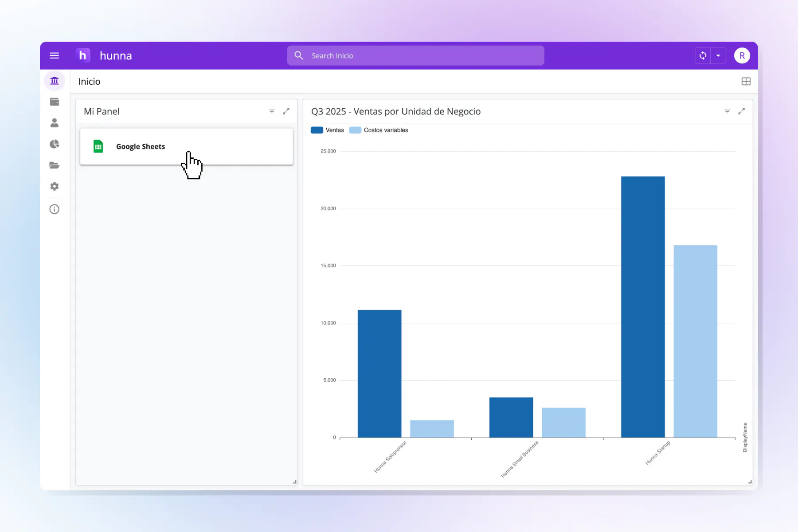Open the R user avatar
798x532 pixels.
[742, 55]
